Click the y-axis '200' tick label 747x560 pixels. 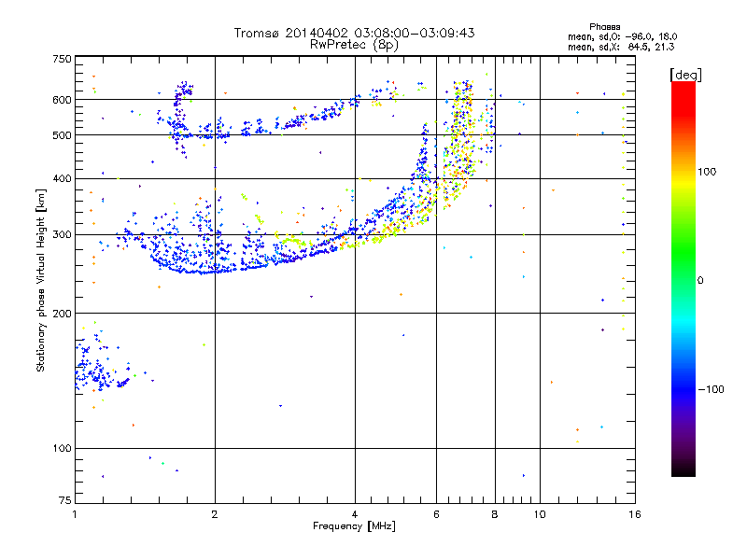click(62, 314)
